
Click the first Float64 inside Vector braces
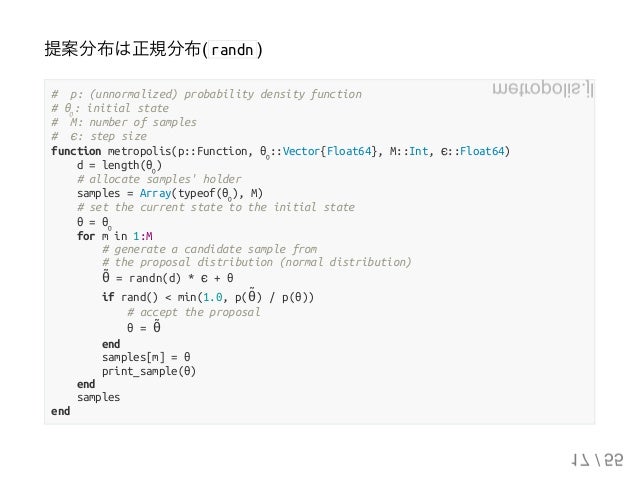[x=349, y=151]
